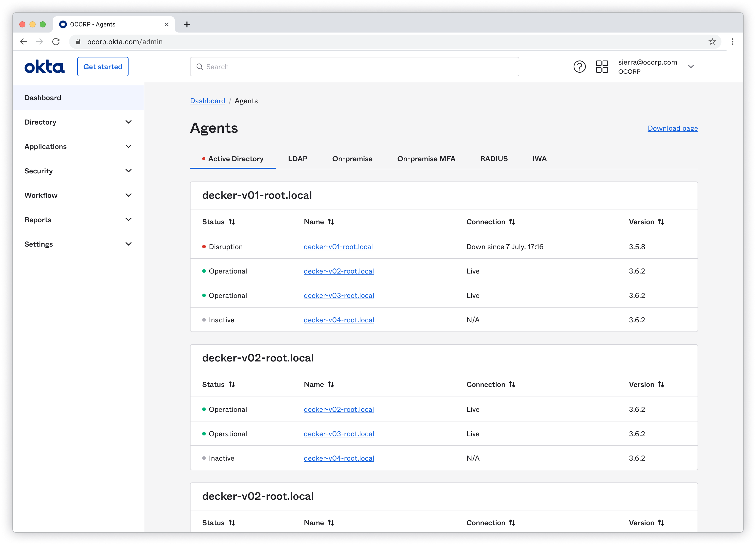Sort the Status column
The image size is (756, 545).
(218, 221)
